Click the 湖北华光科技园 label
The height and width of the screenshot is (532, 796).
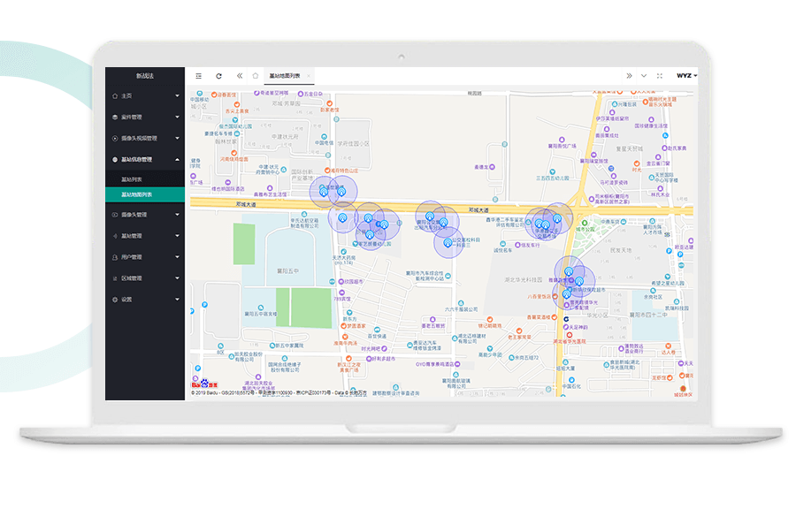(x=524, y=280)
